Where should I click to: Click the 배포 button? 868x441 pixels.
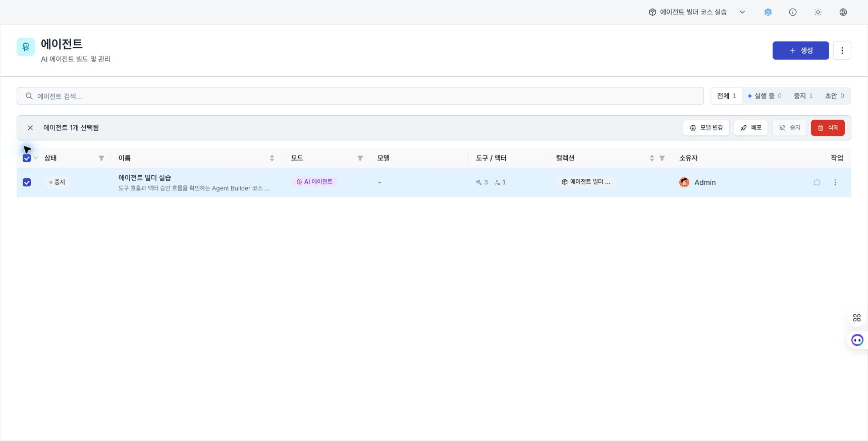(x=751, y=128)
